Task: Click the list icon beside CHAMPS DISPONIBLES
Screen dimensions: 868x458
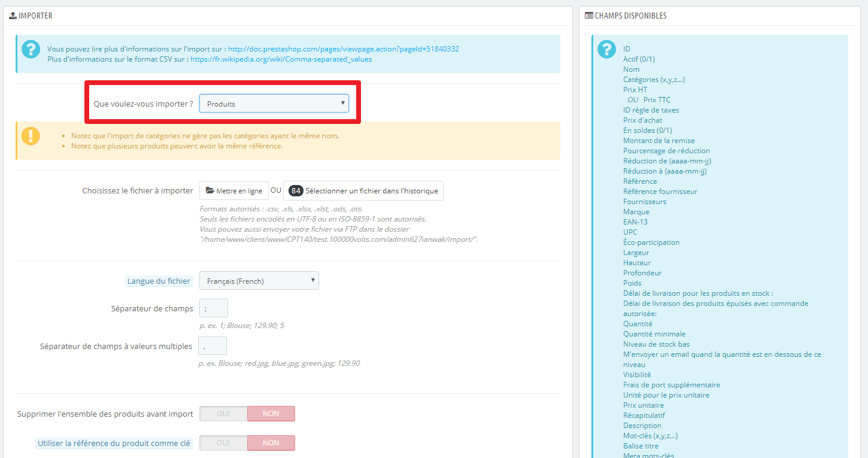Action: [x=589, y=16]
